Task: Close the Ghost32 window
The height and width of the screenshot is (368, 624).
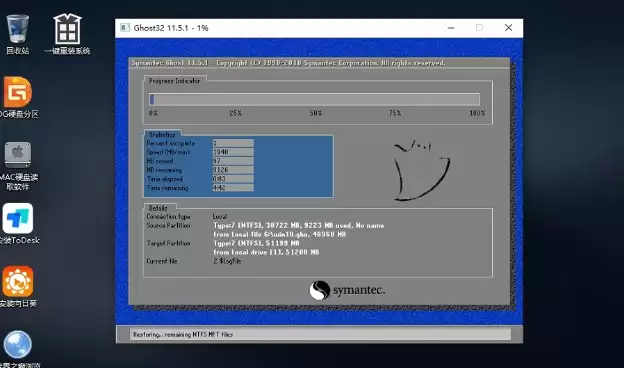Action: point(508,28)
